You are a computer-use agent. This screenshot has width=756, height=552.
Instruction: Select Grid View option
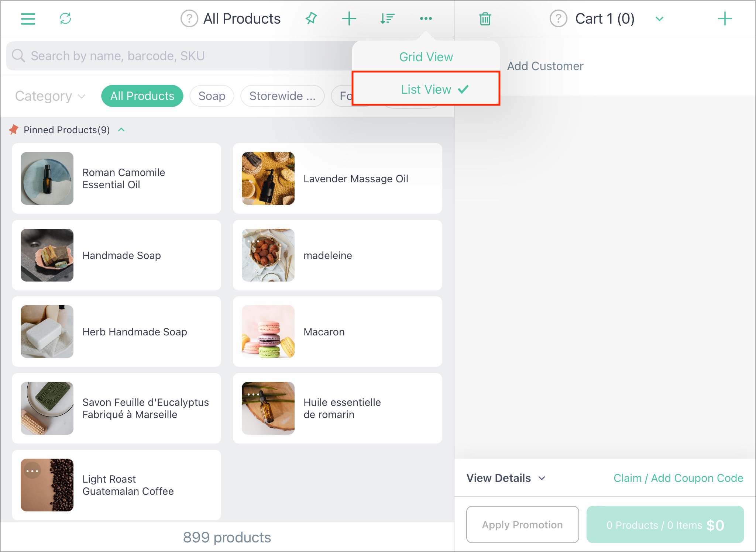click(x=426, y=57)
